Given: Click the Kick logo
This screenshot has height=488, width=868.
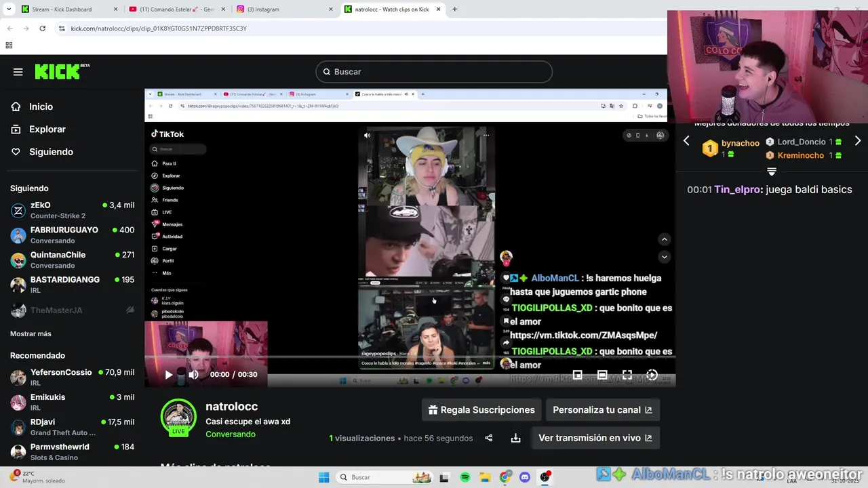Looking at the screenshot, I should pyautogui.click(x=62, y=71).
